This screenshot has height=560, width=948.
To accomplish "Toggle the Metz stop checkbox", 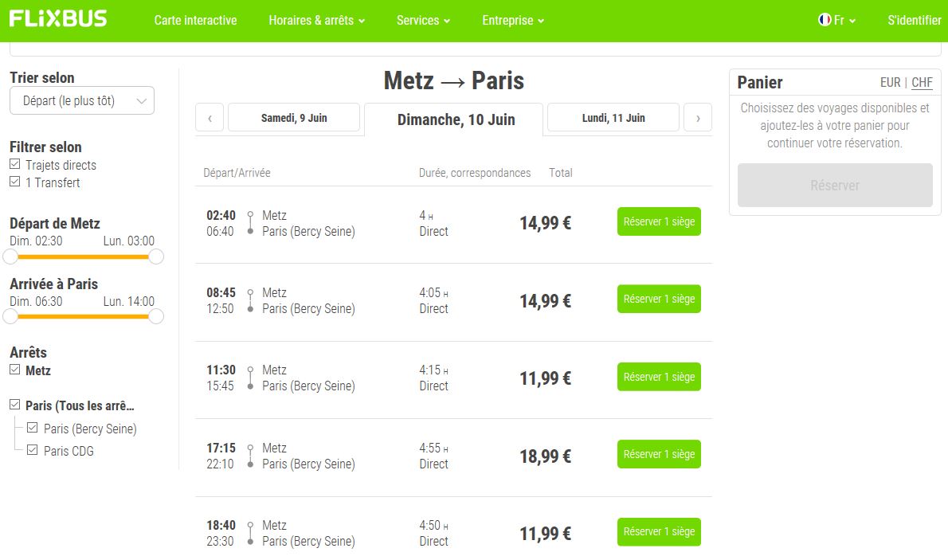I will click(x=15, y=370).
